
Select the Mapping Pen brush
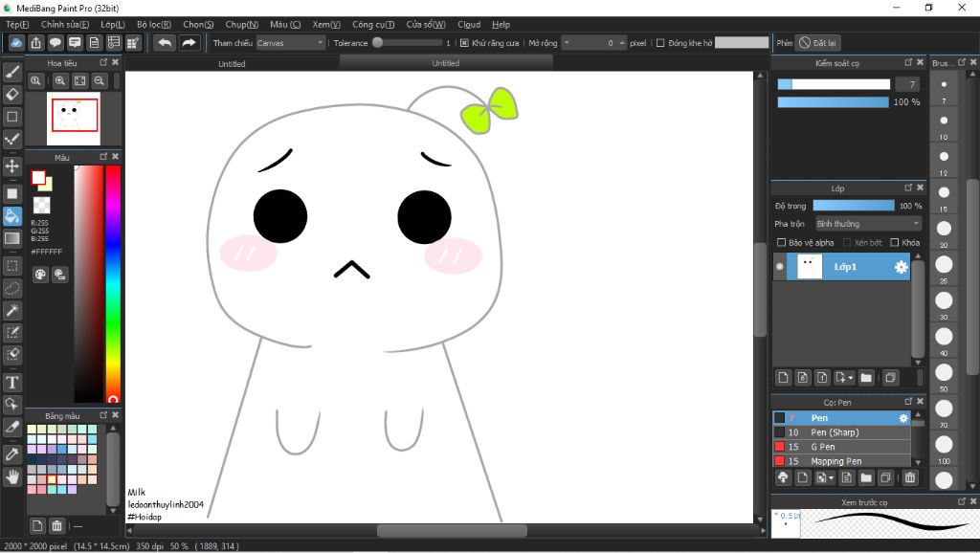(842, 461)
